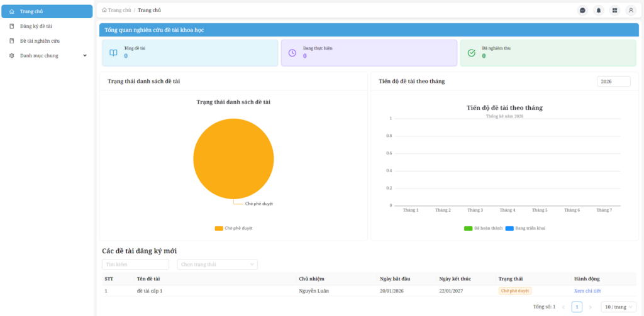Click the Tìm kiếm search field
Viewport: 644px width, 316px height.
point(135,264)
